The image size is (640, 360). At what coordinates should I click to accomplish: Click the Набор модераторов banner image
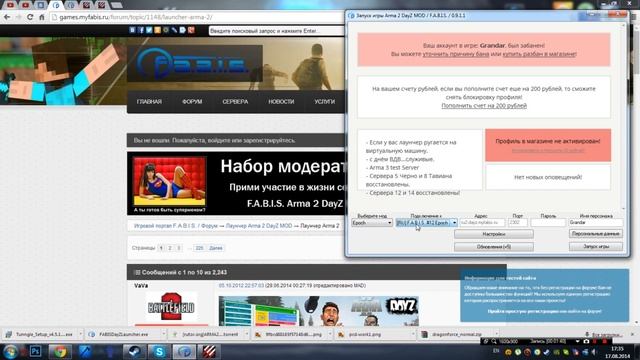236,183
